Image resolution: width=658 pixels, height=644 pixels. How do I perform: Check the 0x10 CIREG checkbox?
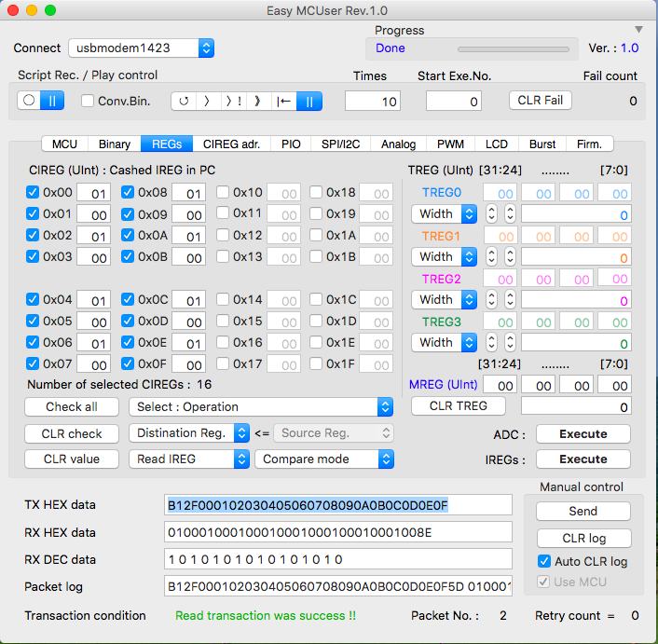[x=223, y=192]
